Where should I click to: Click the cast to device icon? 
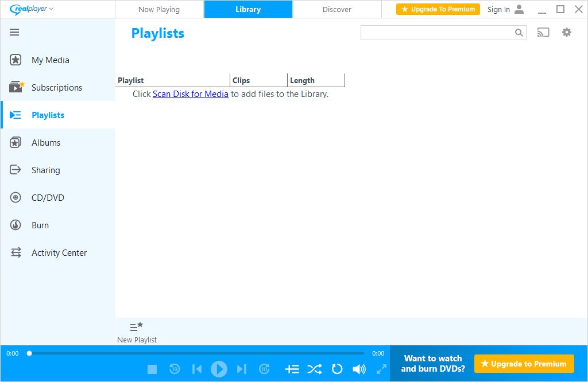point(543,33)
